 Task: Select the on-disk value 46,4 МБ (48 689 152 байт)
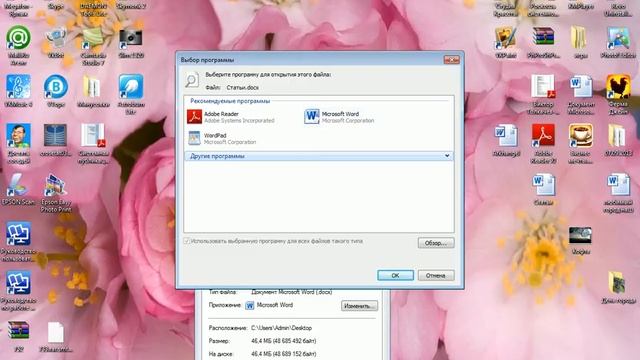283,354
